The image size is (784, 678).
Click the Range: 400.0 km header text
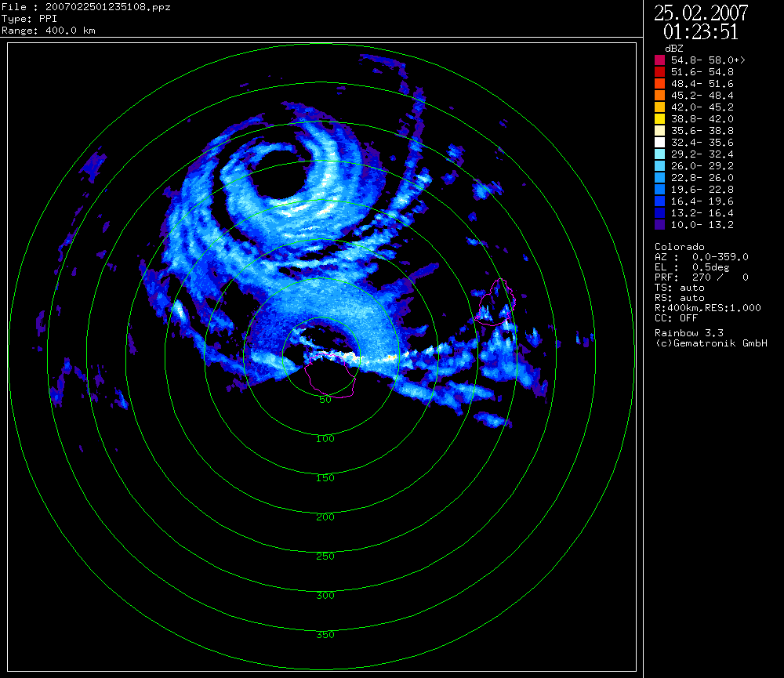(49, 31)
